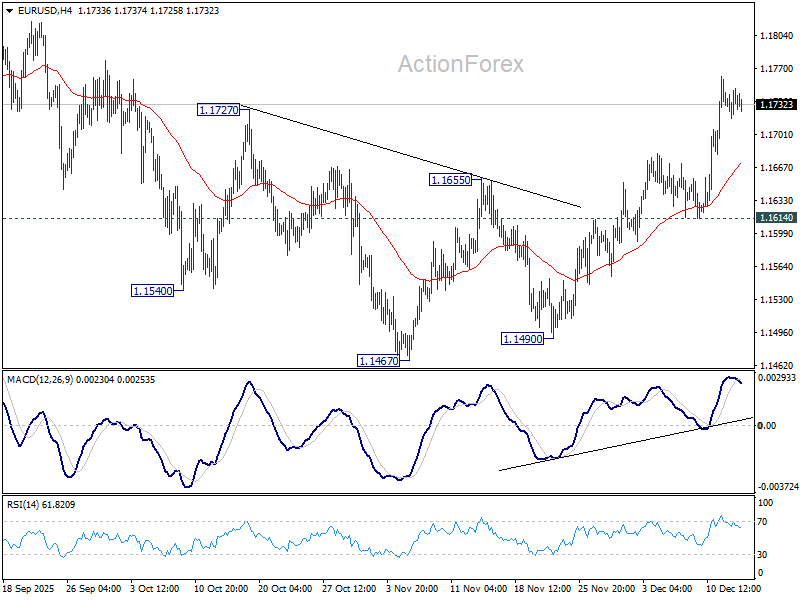Click the 1.16670 price axis label
The image size is (800, 600).
[776, 168]
